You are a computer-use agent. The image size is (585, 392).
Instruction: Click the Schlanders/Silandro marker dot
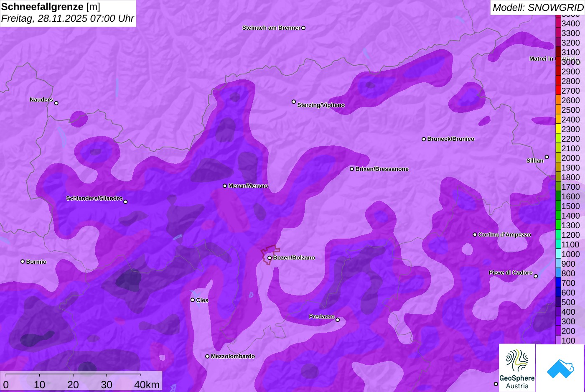point(125,202)
